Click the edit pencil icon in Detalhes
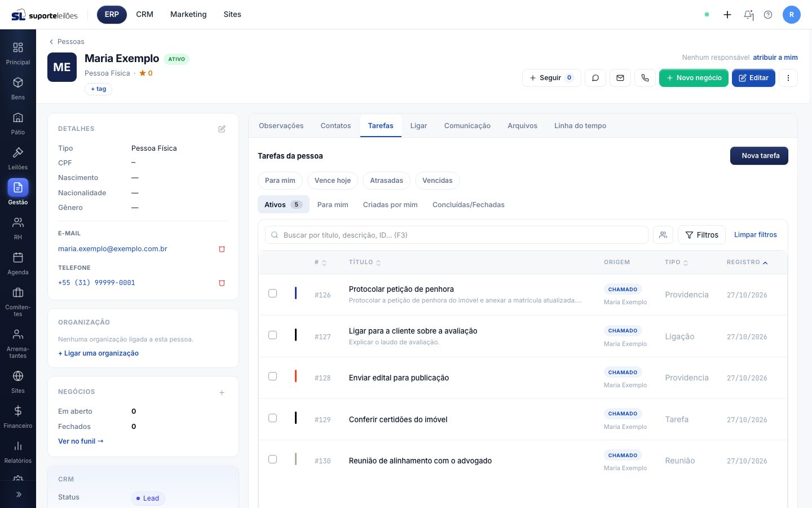The image size is (812, 508). click(222, 129)
